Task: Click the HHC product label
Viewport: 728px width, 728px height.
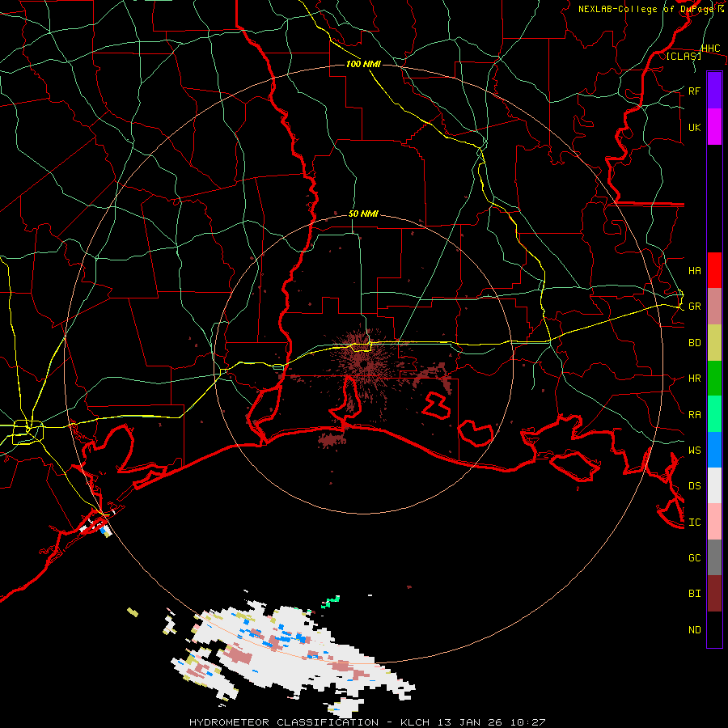Action: coord(710,49)
